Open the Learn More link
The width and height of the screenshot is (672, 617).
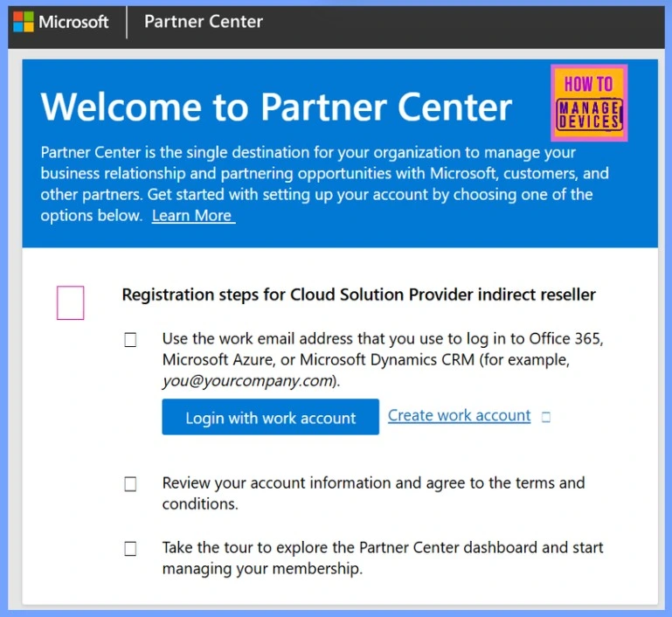coord(193,216)
